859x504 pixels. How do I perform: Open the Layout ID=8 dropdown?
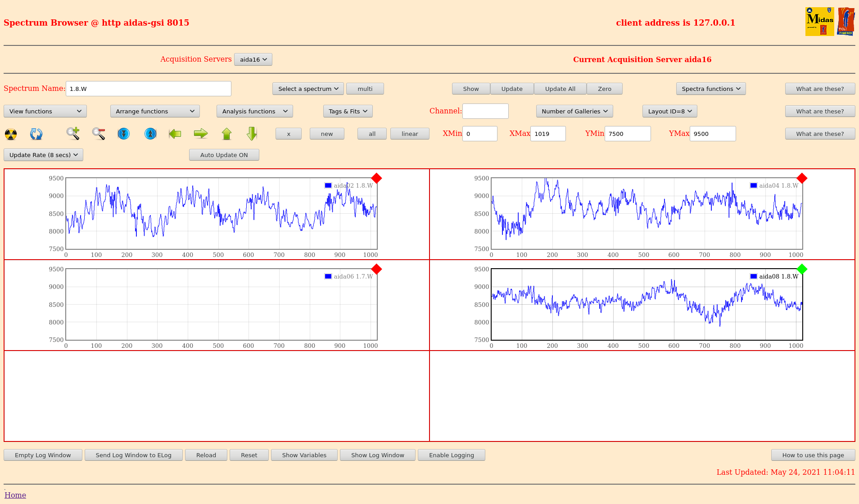(669, 111)
